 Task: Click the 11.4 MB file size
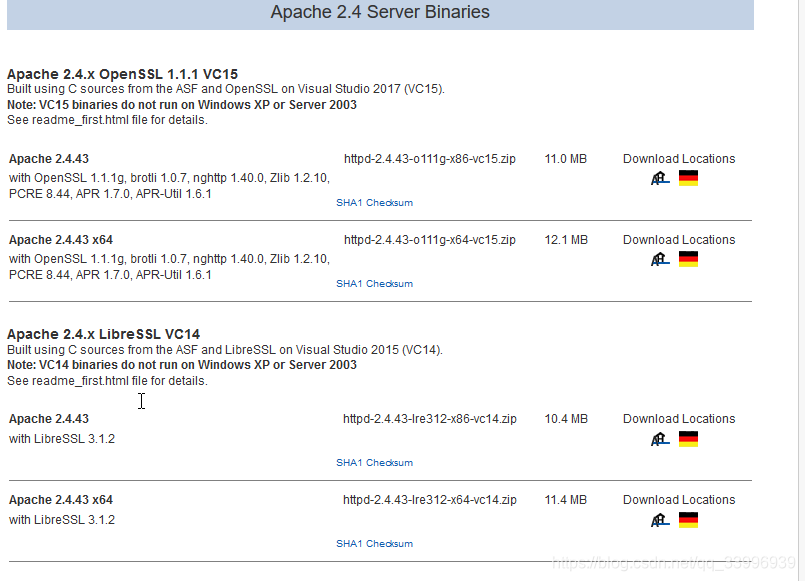click(x=566, y=500)
